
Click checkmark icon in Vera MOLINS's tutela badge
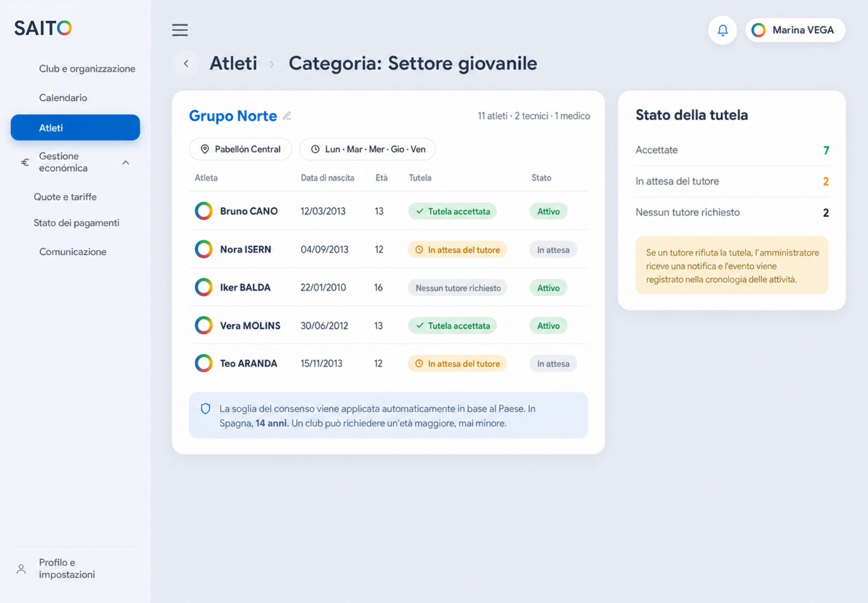[420, 325]
